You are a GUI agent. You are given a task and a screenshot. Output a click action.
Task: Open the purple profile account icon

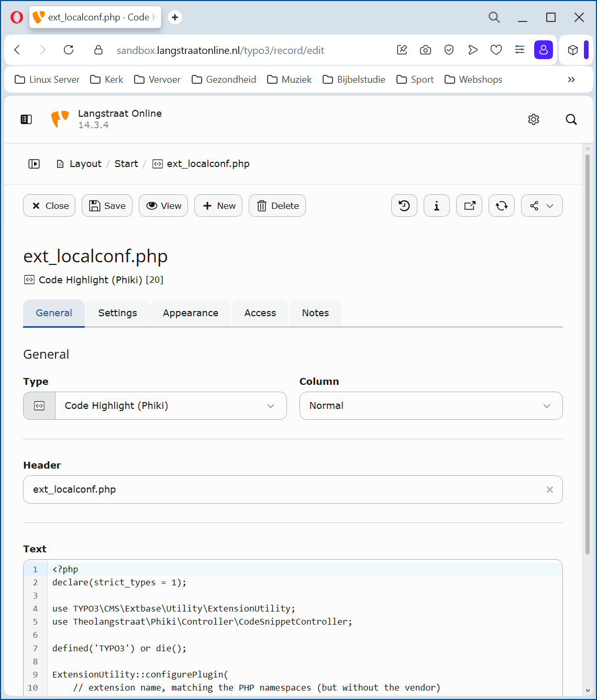click(544, 50)
